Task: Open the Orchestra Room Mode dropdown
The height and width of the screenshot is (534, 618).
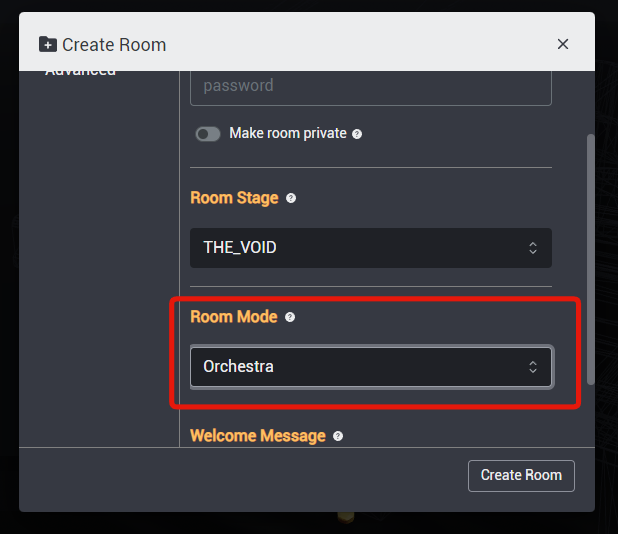Action: 371,367
